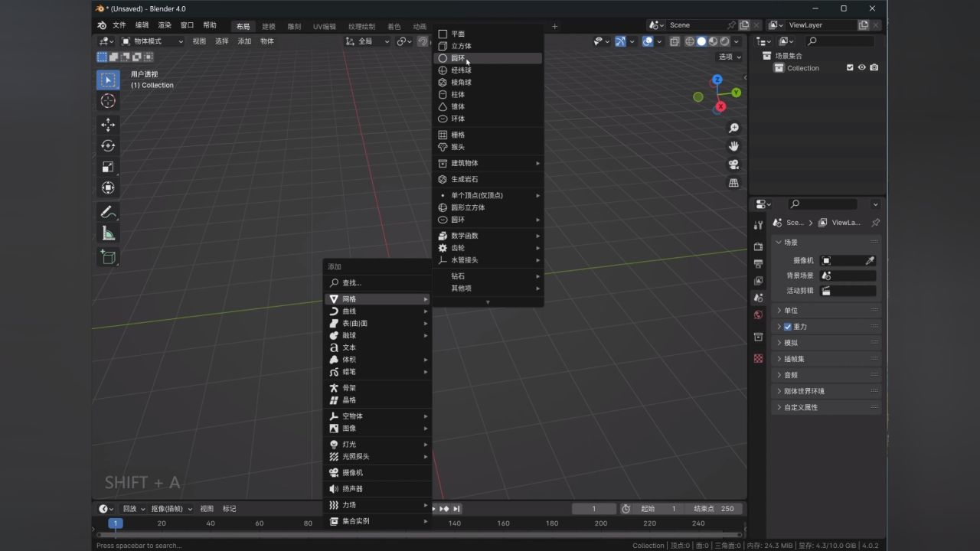Open the 添加 menu in the viewport header
980x551 pixels.
click(x=244, y=41)
